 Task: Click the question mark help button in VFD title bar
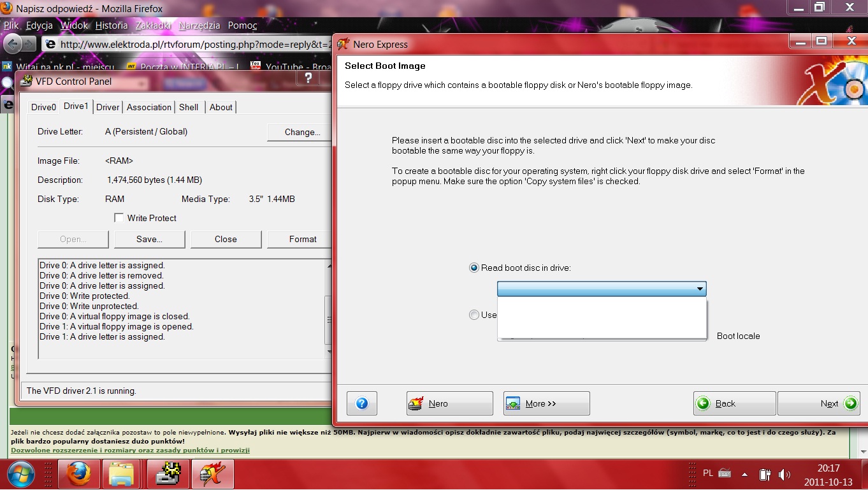pos(308,78)
